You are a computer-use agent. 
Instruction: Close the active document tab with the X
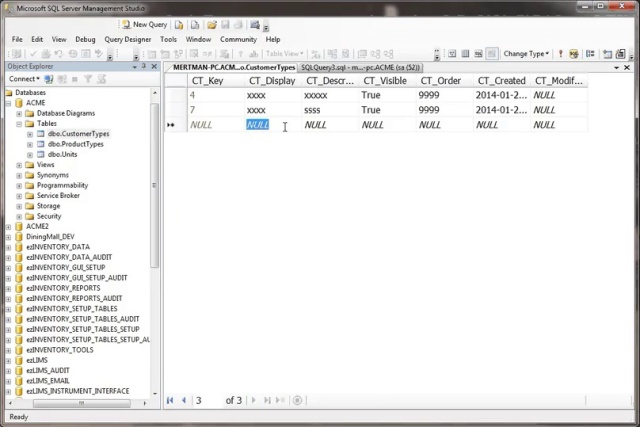coord(627,67)
